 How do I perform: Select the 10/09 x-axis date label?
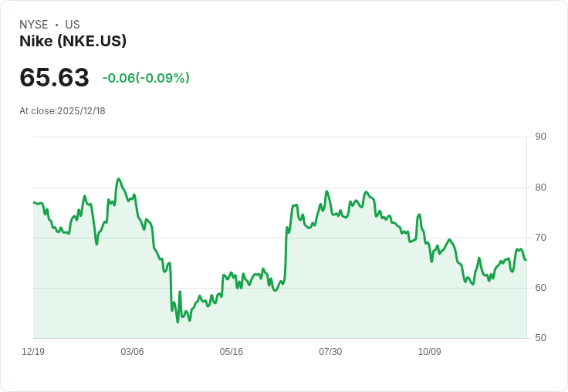click(429, 352)
